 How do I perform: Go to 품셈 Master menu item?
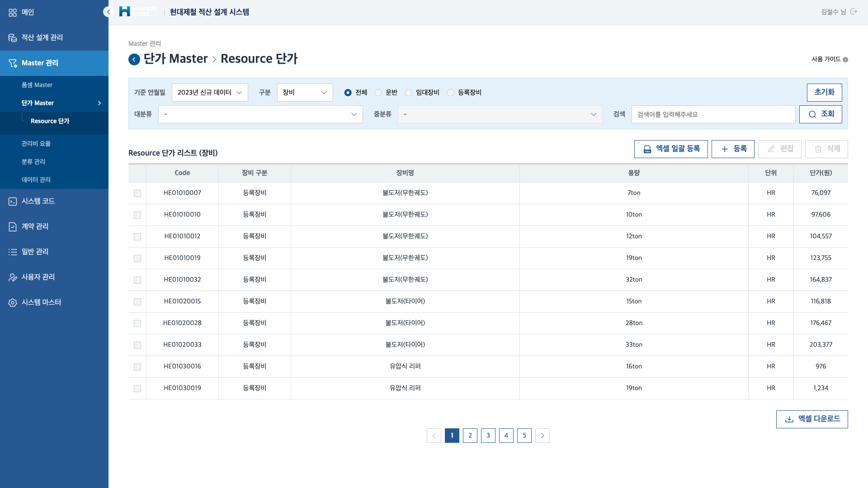point(37,85)
